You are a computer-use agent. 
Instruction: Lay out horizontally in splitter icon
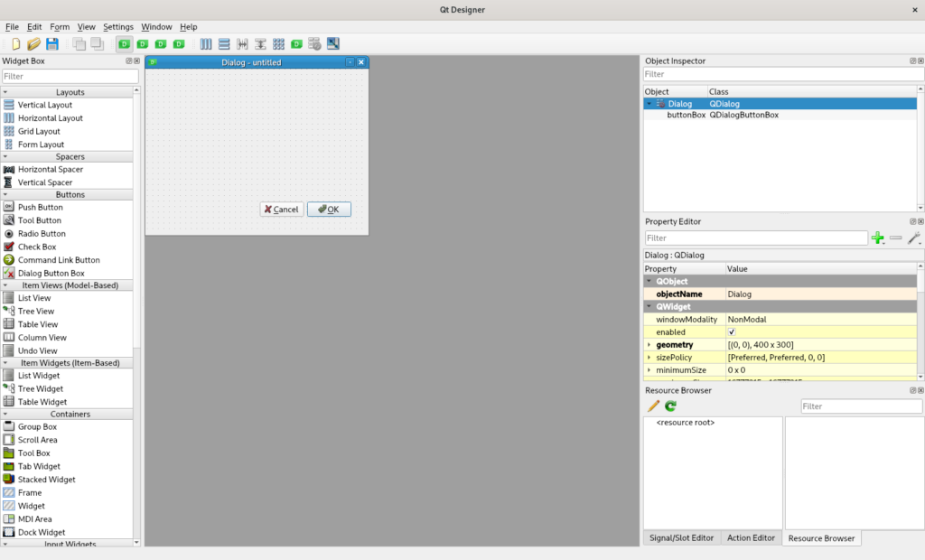[x=242, y=43]
